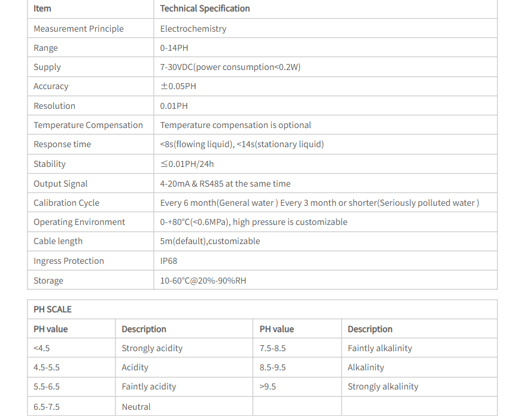The height and width of the screenshot is (417, 532).
Task: Select the '5m(default),customizable' cable length value
Action: [x=210, y=241]
